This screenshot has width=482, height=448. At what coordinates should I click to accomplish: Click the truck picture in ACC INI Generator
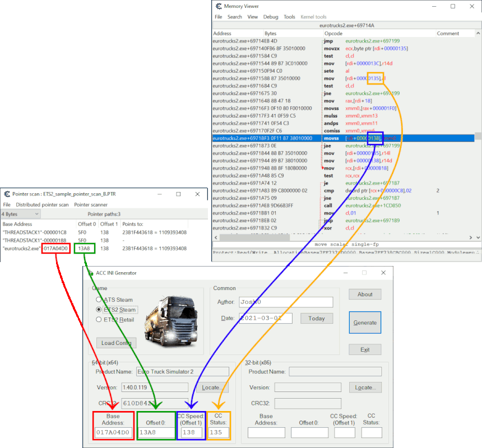point(171,321)
